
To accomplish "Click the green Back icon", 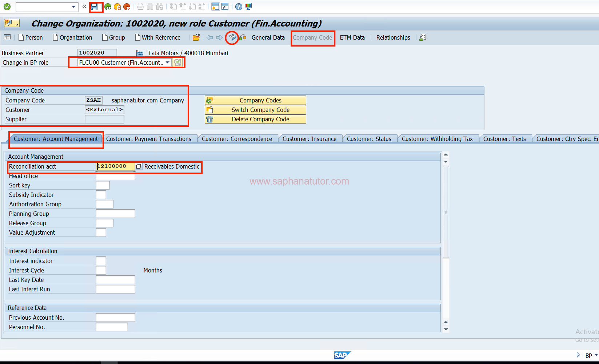I will pyautogui.click(x=108, y=7).
